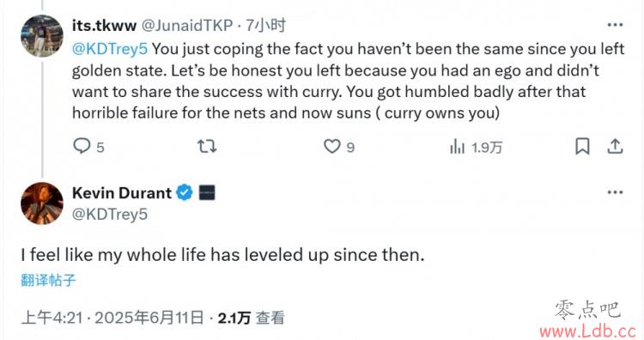Open view analytics showing 1.9万

476,147
